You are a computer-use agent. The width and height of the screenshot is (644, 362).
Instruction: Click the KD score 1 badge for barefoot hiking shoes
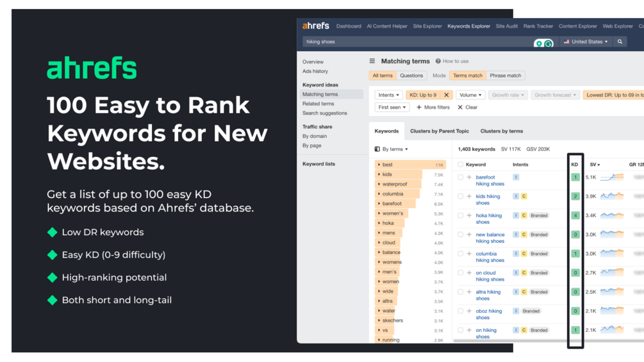pos(575,177)
